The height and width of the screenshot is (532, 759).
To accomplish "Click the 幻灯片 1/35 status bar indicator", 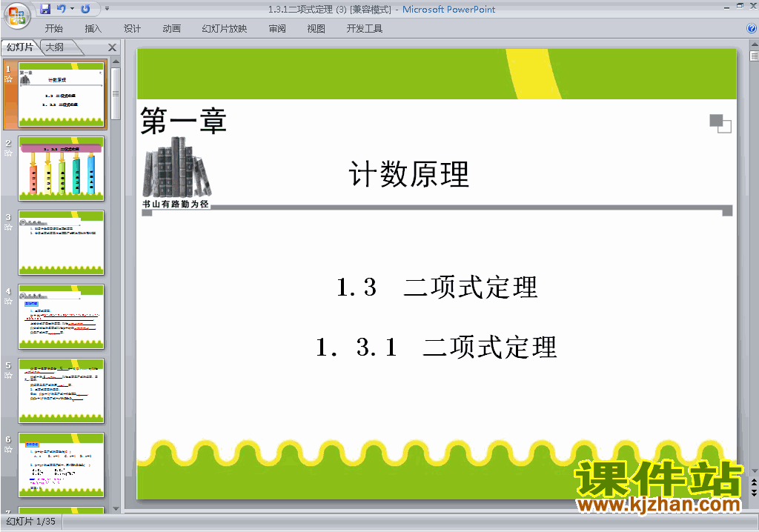I will coord(31,522).
